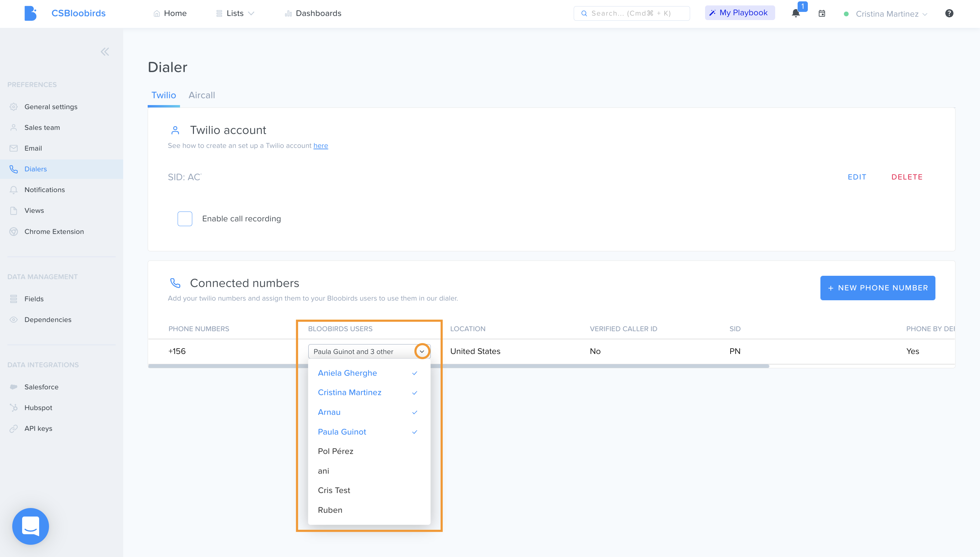Open the chat support bubble
Screen dimensions: 980x557
click(31, 526)
